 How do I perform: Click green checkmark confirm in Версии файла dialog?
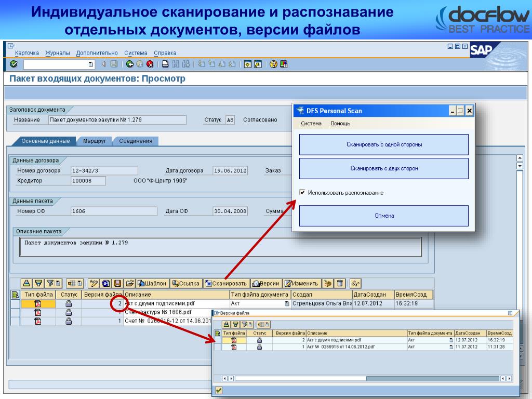(x=219, y=390)
